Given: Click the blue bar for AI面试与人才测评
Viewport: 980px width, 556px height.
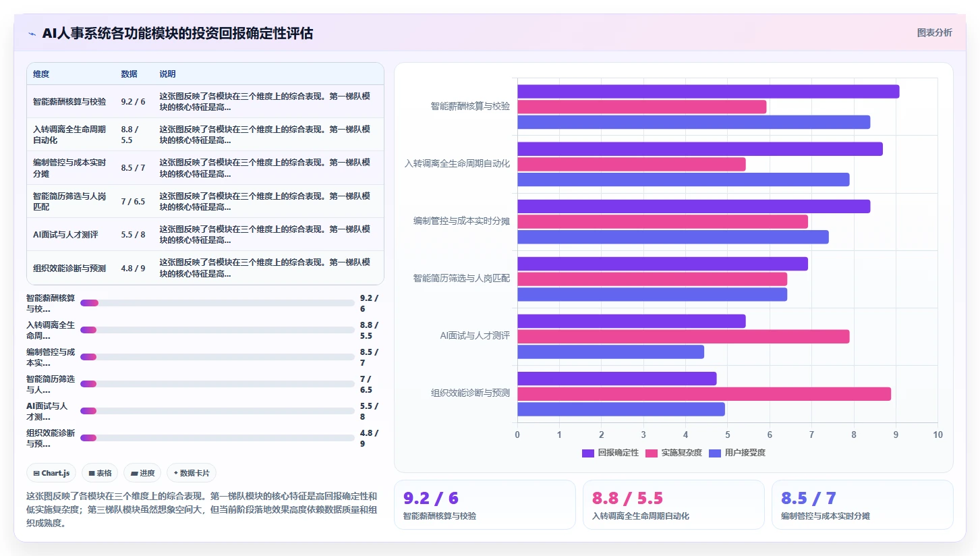Looking at the screenshot, I should click(x=610, y=352).
